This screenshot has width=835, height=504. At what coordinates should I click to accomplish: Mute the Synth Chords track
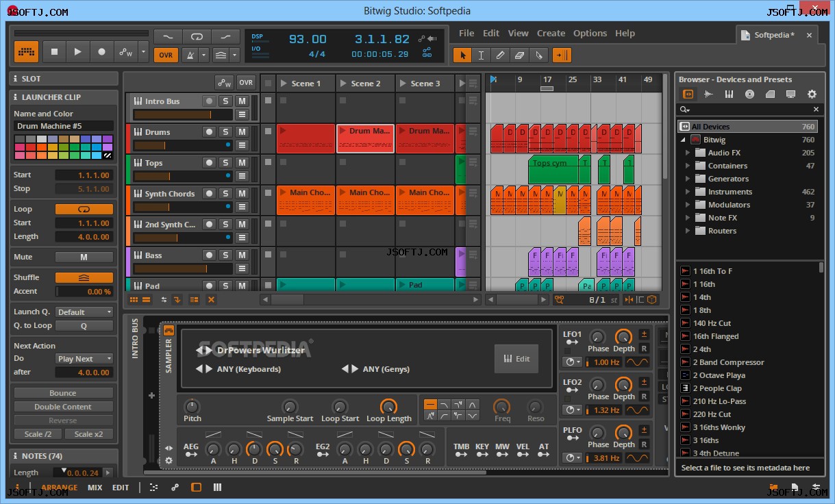(242, 193)
